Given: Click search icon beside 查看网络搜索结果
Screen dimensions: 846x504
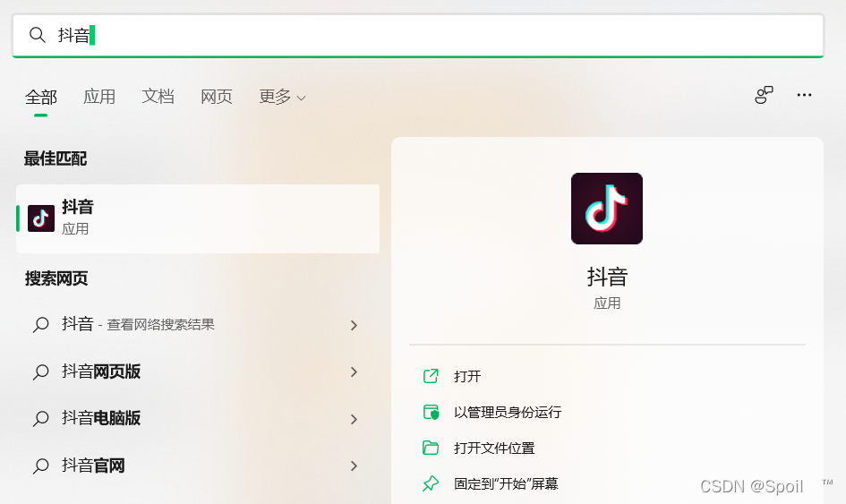Looking at the screenshot, I should [41, 325].
